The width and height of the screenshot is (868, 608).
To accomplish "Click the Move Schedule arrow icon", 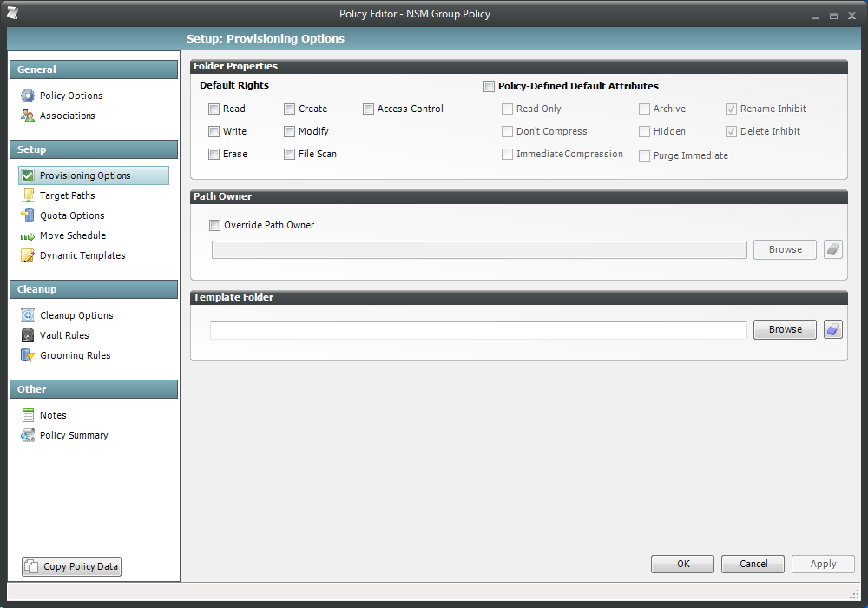I will pyautogui.click(x=28, y=236).
